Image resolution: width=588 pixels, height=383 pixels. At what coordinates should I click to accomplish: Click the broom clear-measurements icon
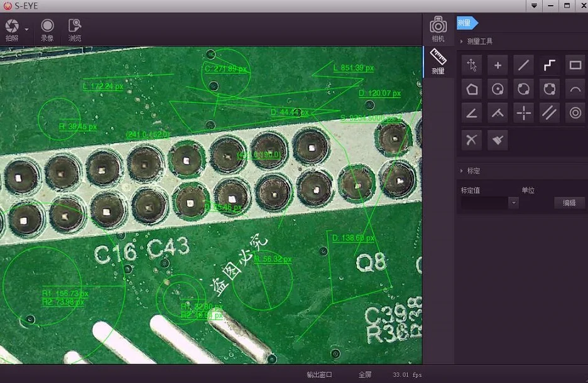pyautogui.click(x=498, y=139)
